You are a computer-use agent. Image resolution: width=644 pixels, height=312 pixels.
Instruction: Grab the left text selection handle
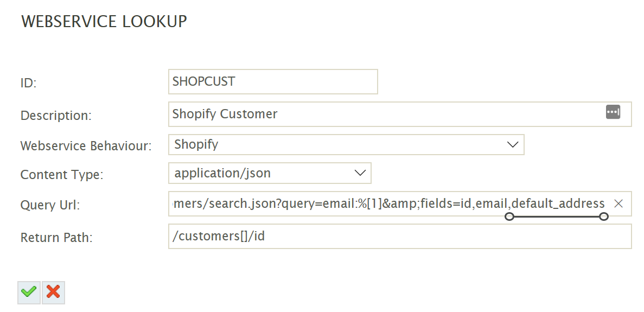(509, 217)
